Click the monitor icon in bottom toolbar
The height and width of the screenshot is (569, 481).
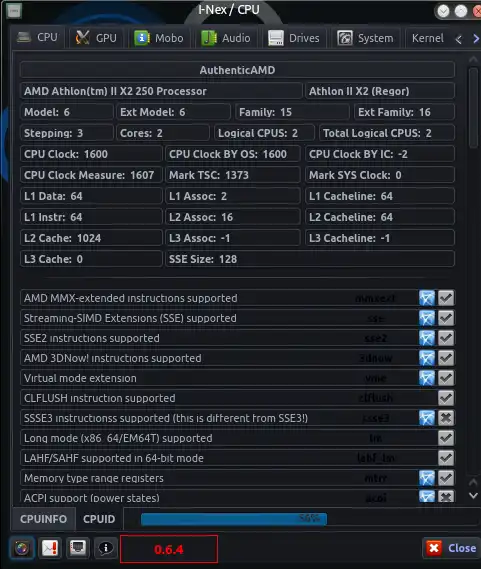click(78, 548)
